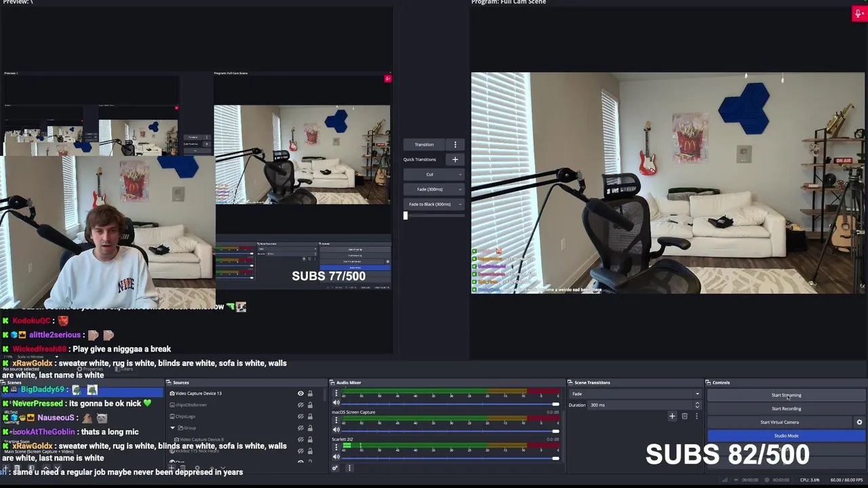Add a new scene transition with plus
Viewport: 868px width, 488px height.
[672, 416]
